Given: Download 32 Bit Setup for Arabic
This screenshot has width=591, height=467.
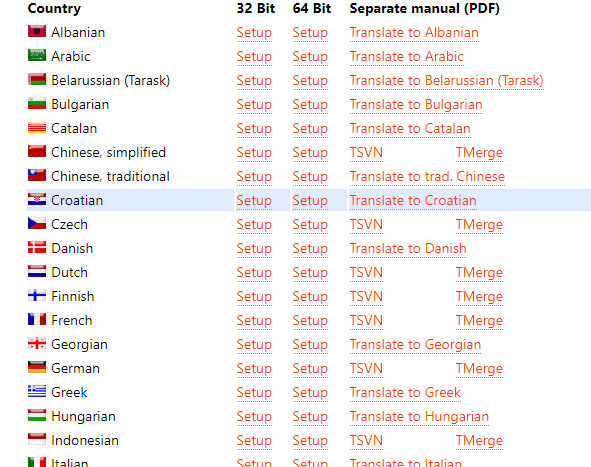Looking at the screenshot, I should [254, 57].
